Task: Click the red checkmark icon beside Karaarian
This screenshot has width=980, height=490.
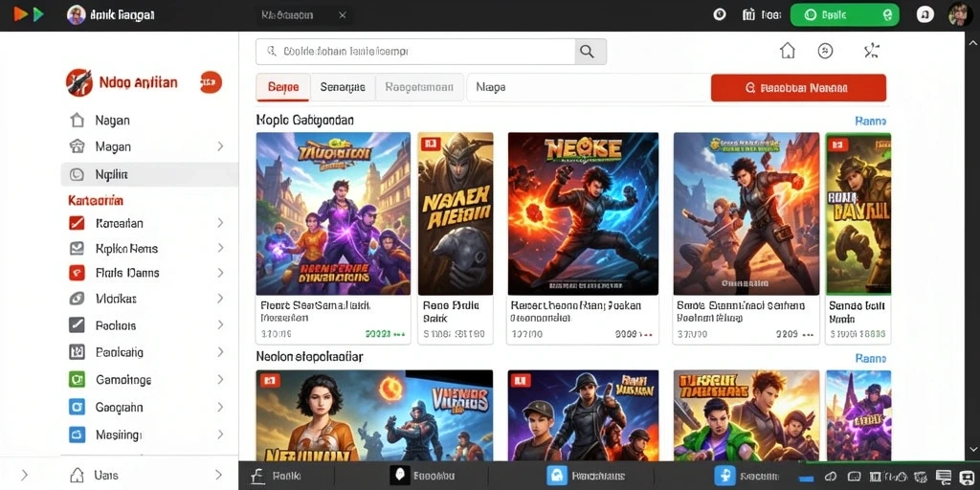Action: tap(77, 223)
